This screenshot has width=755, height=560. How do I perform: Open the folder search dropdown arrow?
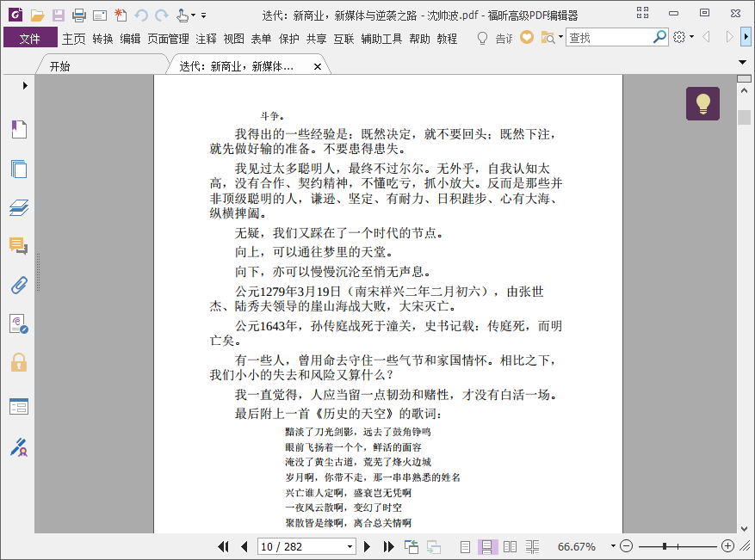(560, 37)
